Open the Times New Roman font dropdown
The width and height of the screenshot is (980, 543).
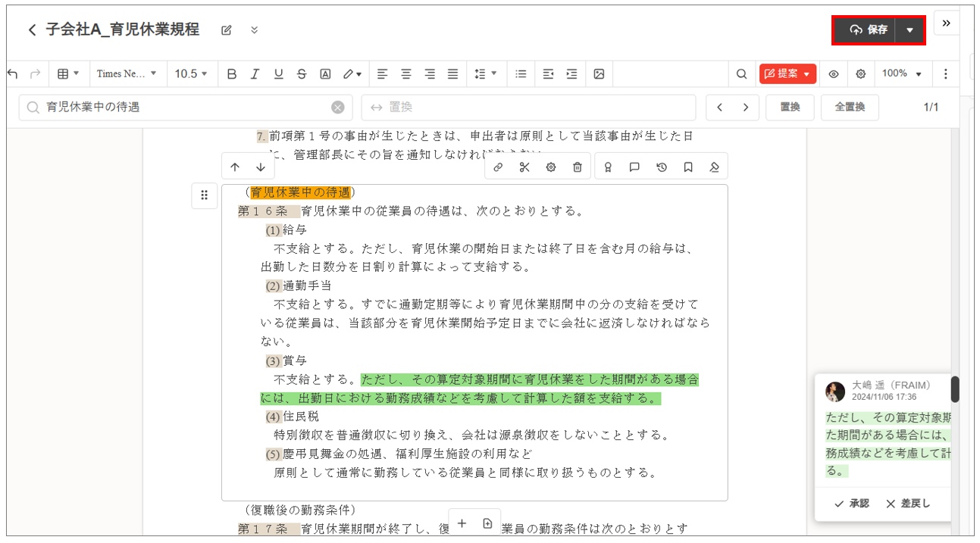(x=127, y=73)
